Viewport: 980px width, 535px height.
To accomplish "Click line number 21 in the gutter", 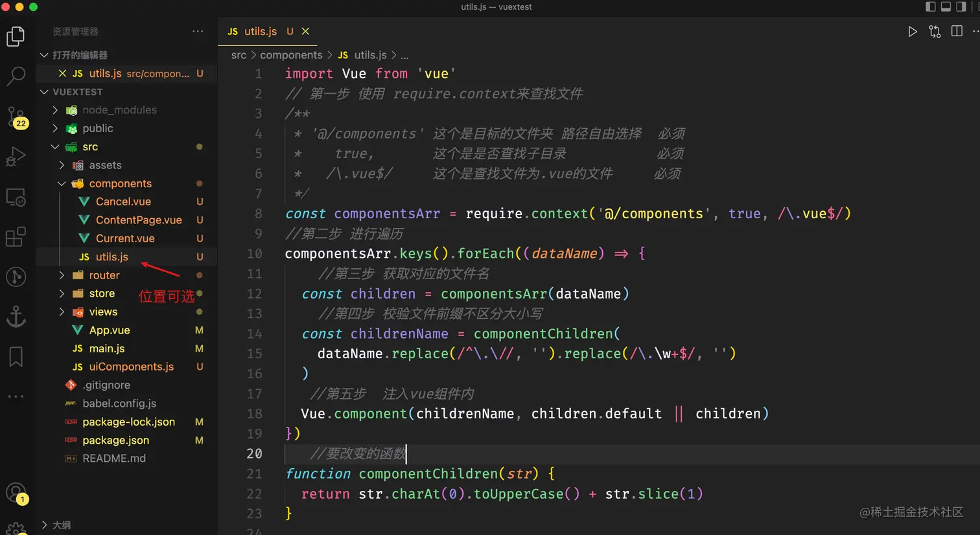I will point(254,474).
